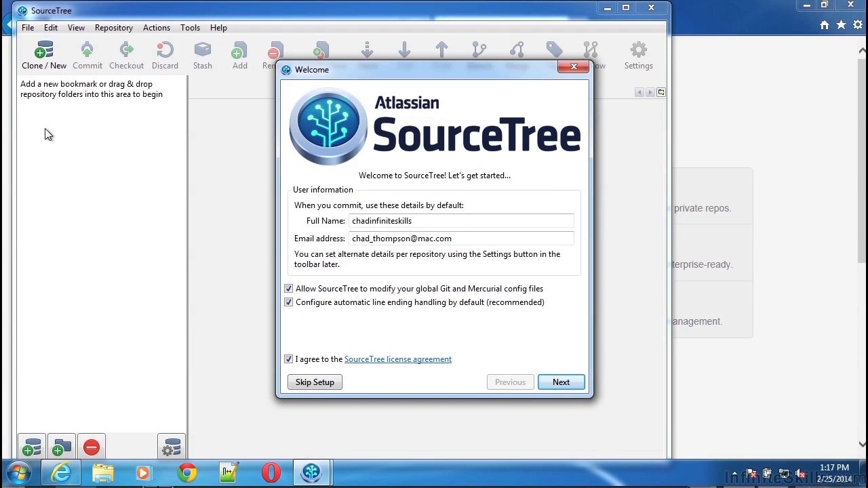Image resolution: width=868 pixels, height=488 pixels.
Task: Click the Git Flow toolbar icon
Action: [x=591, y=50]
